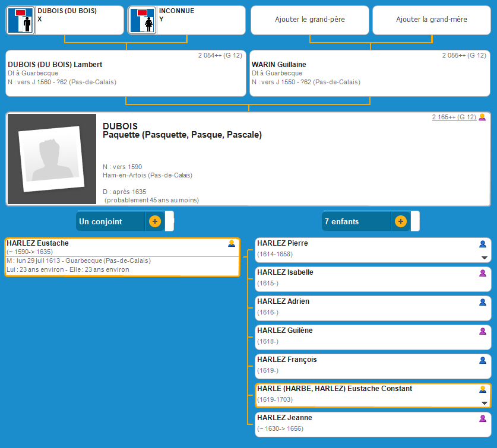Viewport: 497px width, 448px height.
Task: Click the person icon on HARLEZ Guilène card
Action: (x=483, y=331)
